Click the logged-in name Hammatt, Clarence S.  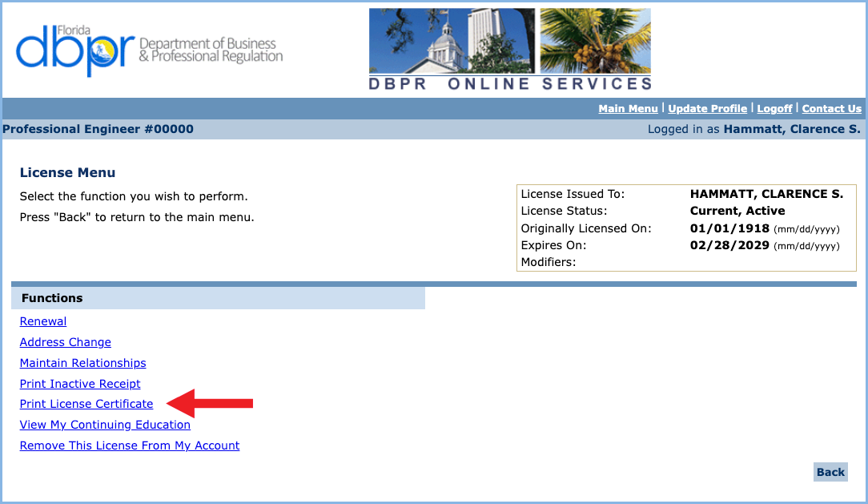click(x=792, y=129)
